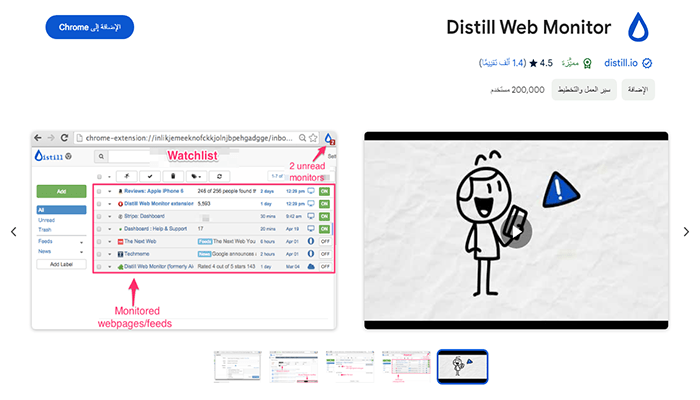
Task: Open the 1.4 thousand ratings link
Action: click(x=503, y=63)
